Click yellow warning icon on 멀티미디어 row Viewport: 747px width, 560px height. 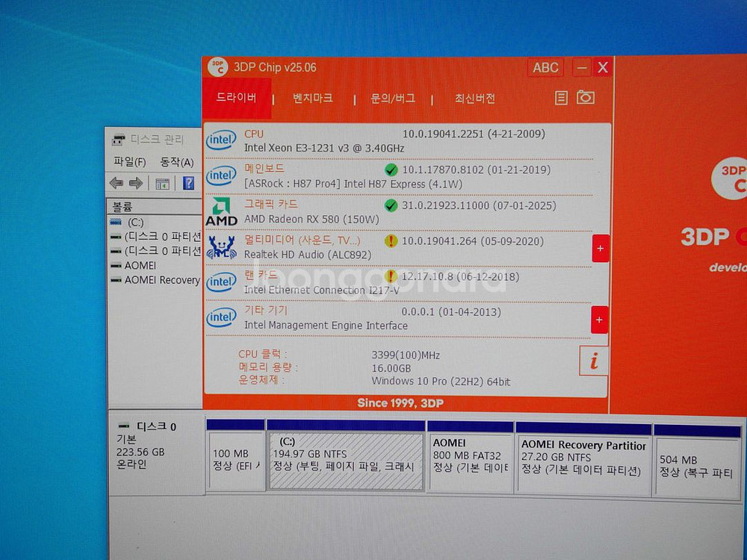tap(391, 241)
